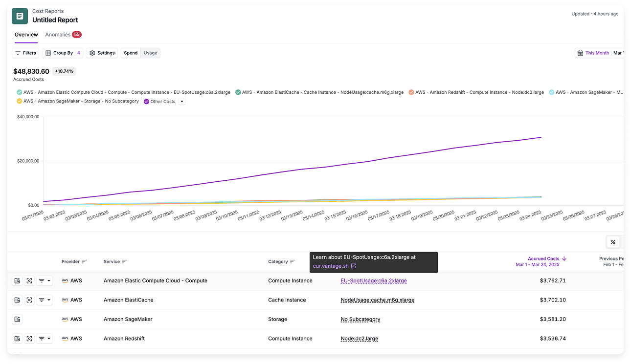Click the Storage category cell
This screenshot has height=364, width=631.
[278, 319]
